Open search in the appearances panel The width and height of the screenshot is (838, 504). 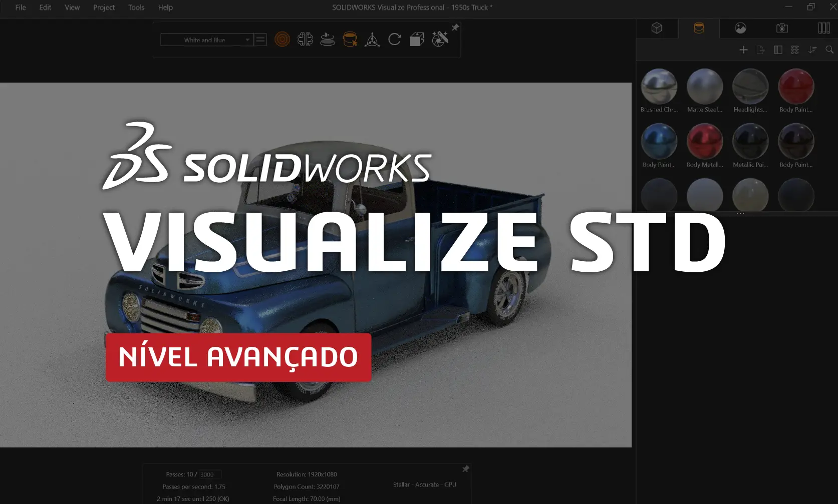pos(829,50)
